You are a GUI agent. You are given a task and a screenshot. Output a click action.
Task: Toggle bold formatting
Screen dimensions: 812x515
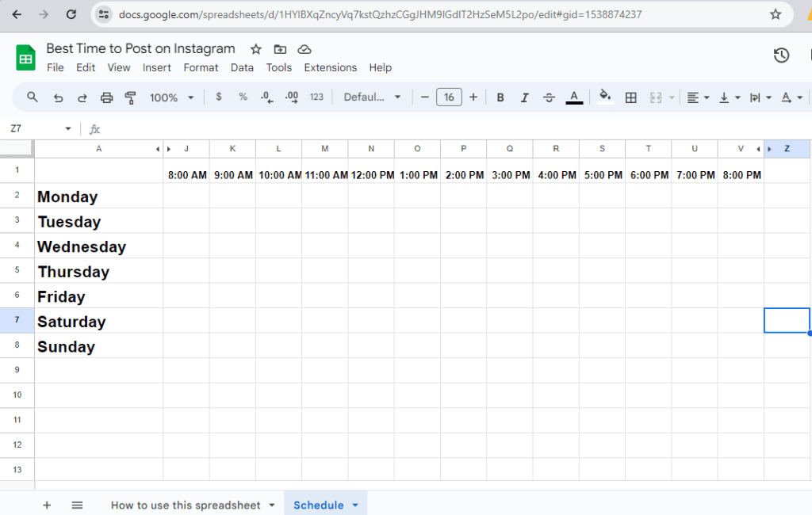pyautogui.click(x=500, y=97)
